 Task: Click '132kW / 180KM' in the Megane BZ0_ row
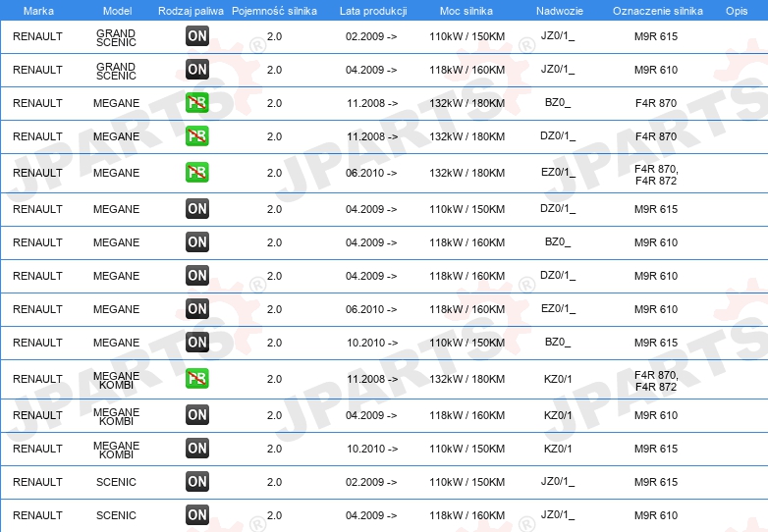click(x=466, y=103)
